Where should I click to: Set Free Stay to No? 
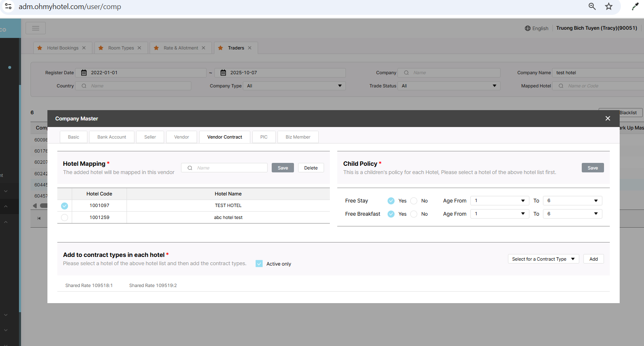(414, 201)
